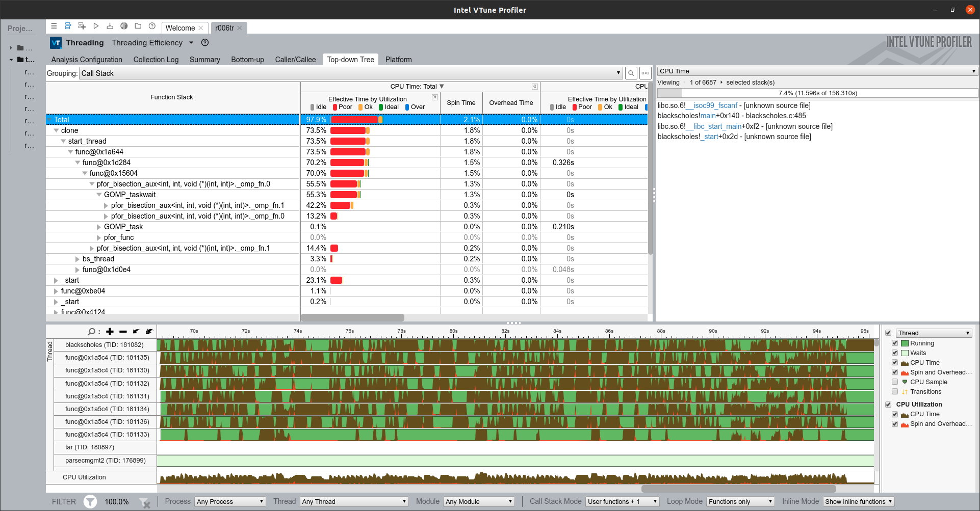
Task: Collapse the CPU Time Total column group
Action: tap(535, 87)
